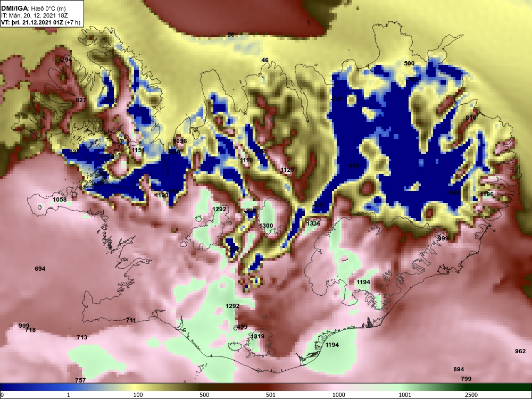532x399 pixels.
Task: Click the 1196 label
Action: (487, 194)
